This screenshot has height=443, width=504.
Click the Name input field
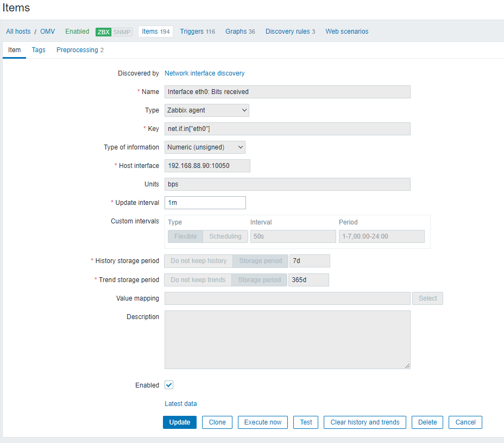coord(287,92)
